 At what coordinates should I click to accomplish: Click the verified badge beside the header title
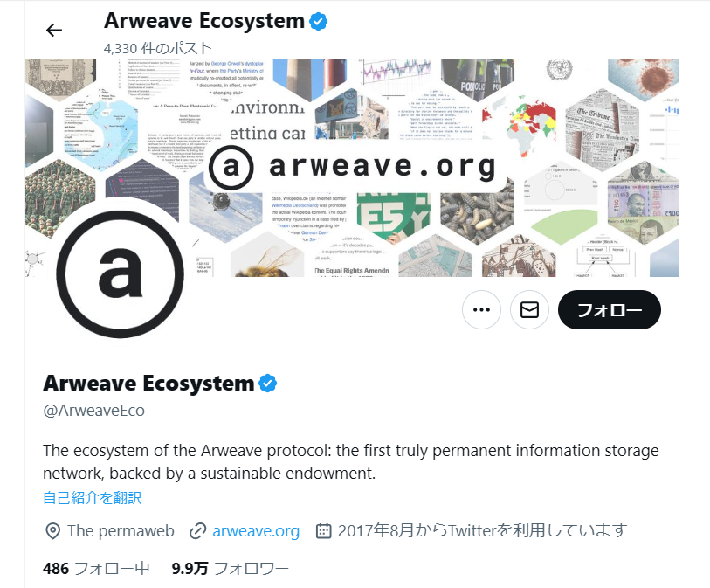point(319,21)
